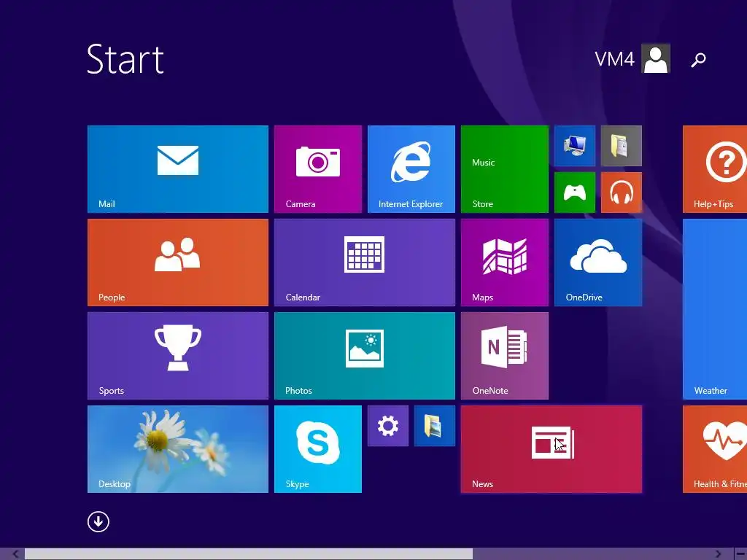Launch the Maps tile

pyautogui.click(x=505, y=262)
